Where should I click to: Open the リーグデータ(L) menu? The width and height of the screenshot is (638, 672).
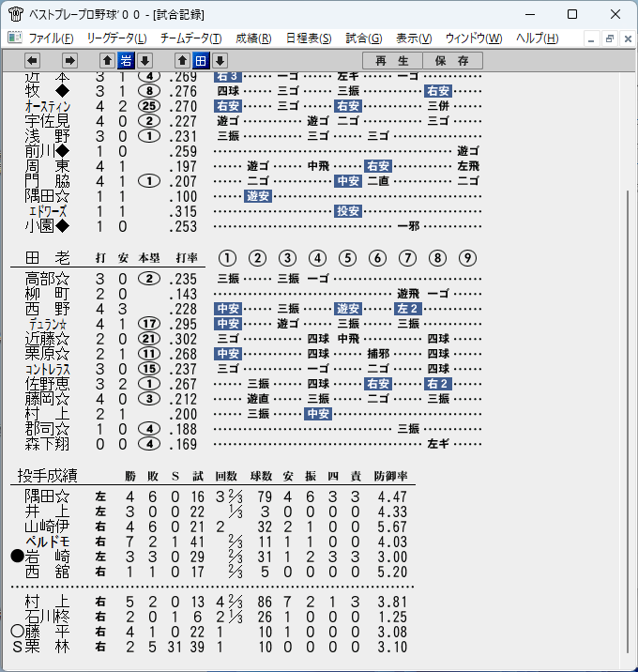tap(116, 38)
